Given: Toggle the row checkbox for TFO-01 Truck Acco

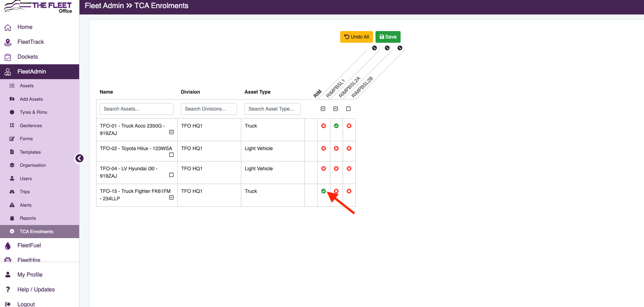Looking at the screenshot, I should coord(171,132).
